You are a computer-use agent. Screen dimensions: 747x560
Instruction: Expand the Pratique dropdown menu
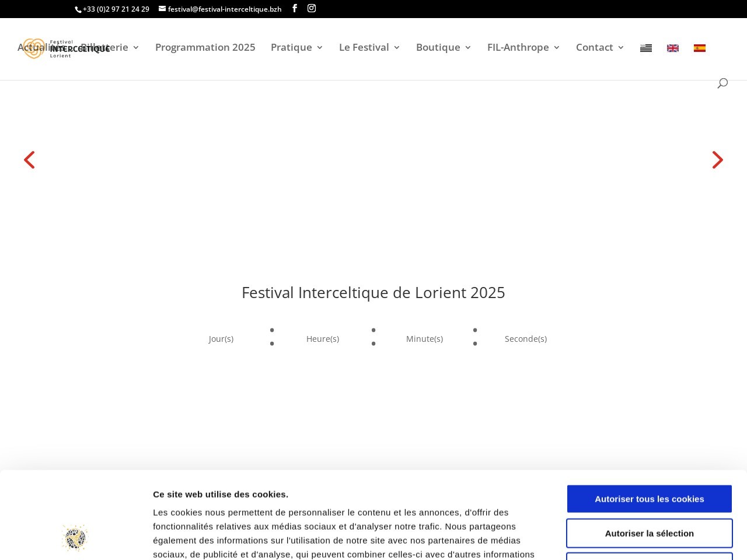coord(297,47)
